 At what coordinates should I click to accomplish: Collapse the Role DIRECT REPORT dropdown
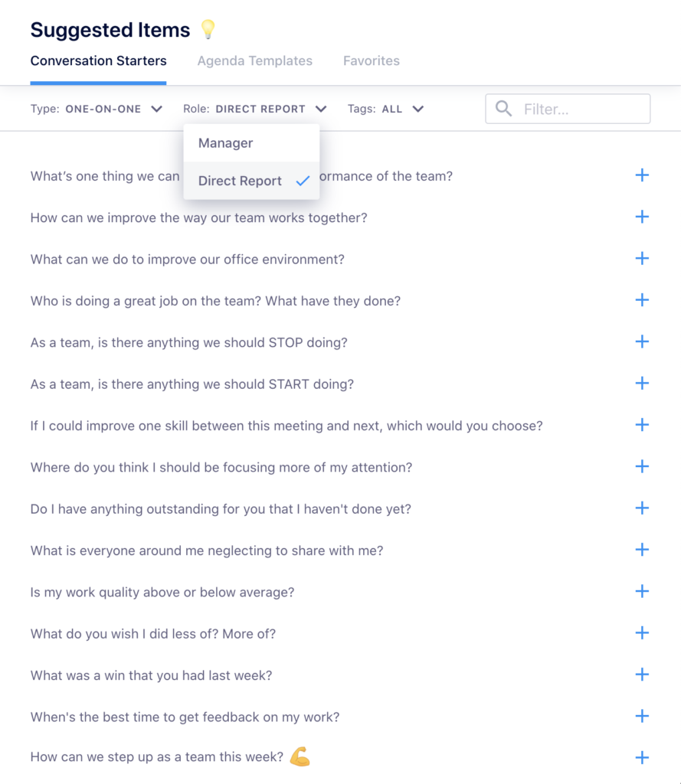point(255,109)
